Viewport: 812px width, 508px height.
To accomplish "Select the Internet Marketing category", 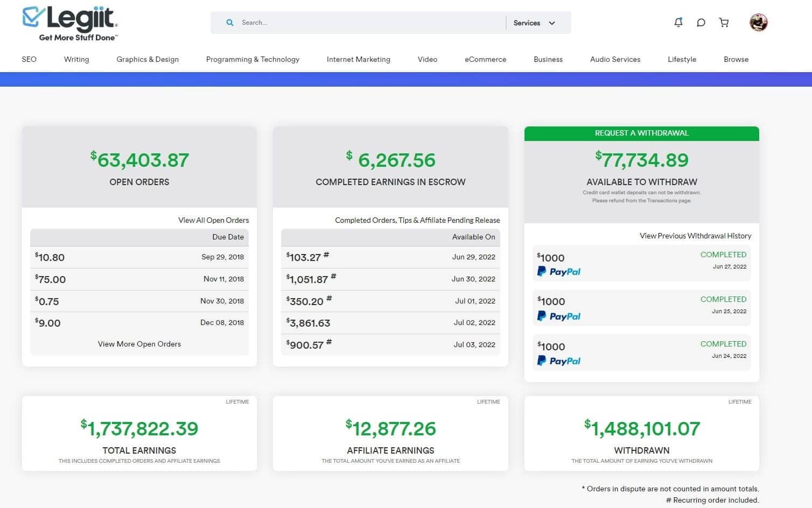I will (x=358, y=59).
